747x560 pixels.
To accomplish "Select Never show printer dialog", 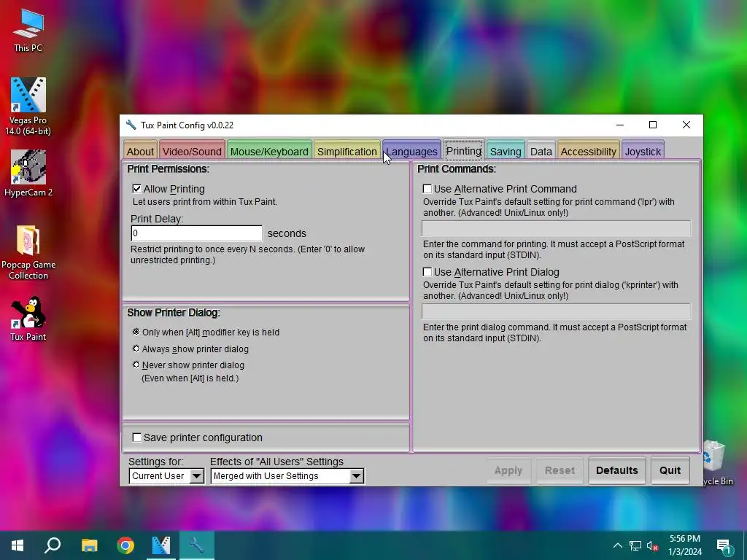I will (x=136, y=365).
